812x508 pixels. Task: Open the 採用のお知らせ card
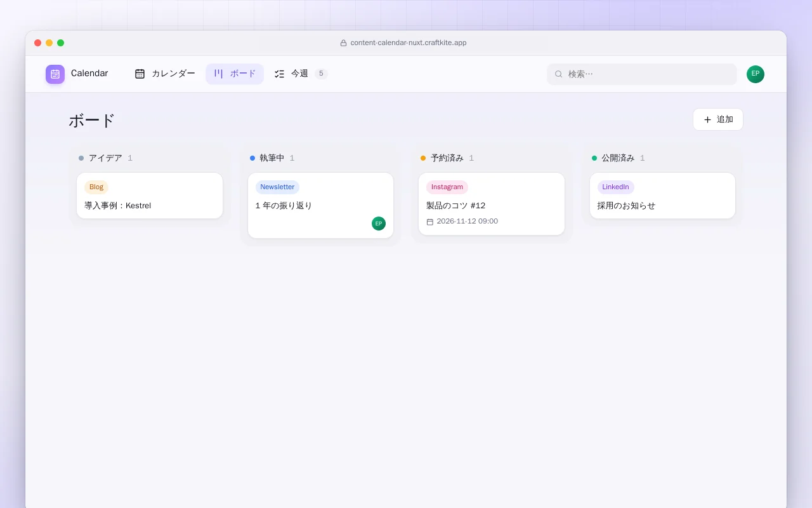pos(663,196)
